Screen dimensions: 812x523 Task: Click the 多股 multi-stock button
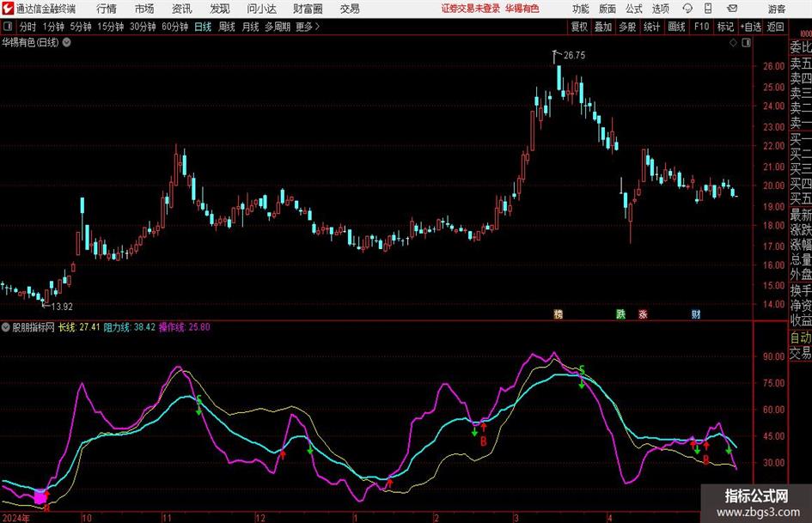pos(627,27)
